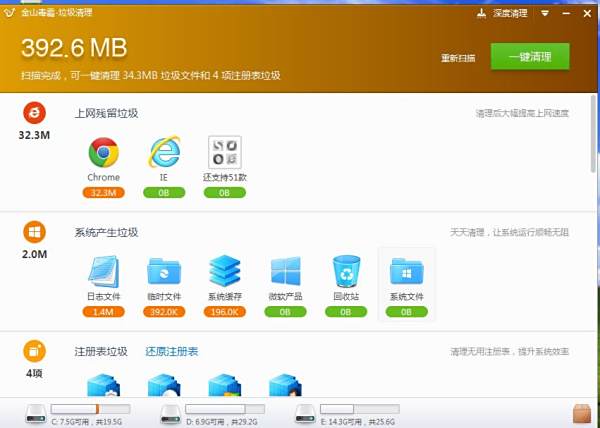
Task: Click the 还支持51款 0B badge
Action: tap(225, 192)
